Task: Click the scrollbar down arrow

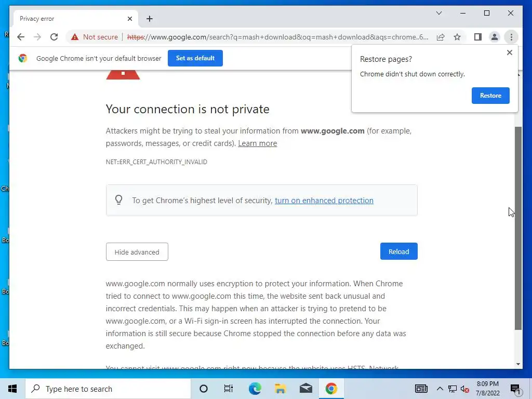Action: pyautogui.click(x=518, y=364)
